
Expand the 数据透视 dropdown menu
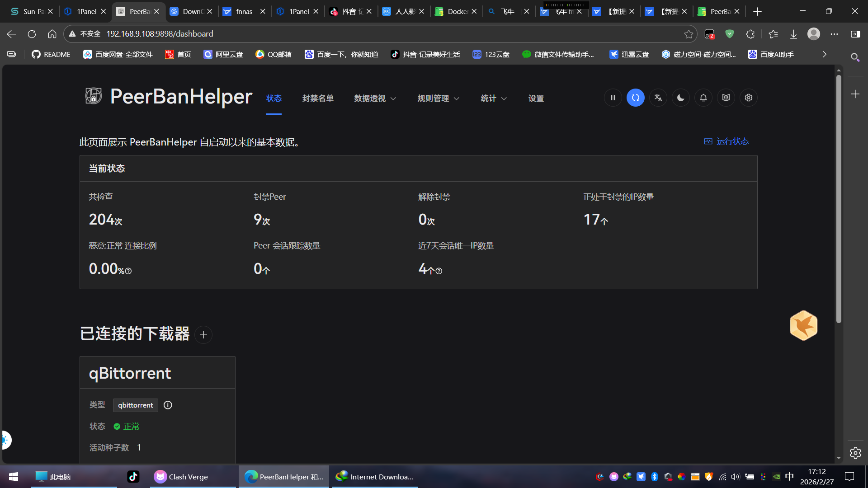click(375, 98)
